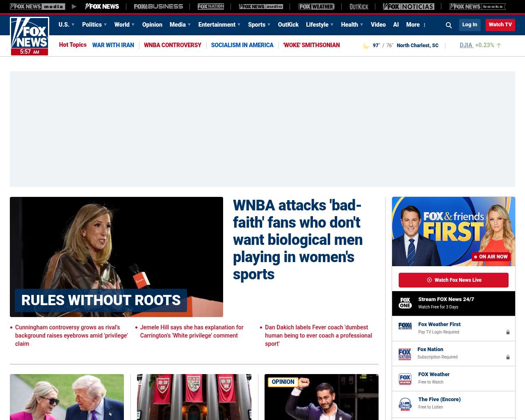Open the More menu with three dots
The image size is (525, 420).
[x=416, y=25]
